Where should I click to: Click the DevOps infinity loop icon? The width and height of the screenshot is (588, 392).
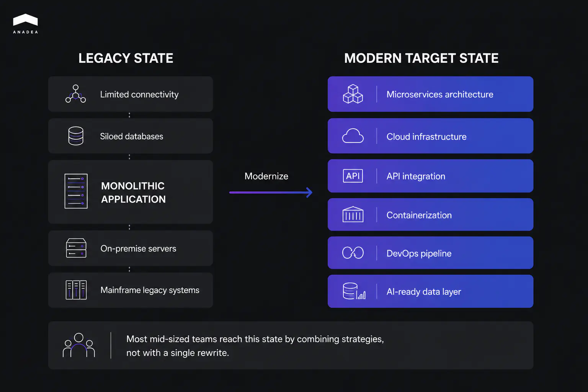pos(353,253)
